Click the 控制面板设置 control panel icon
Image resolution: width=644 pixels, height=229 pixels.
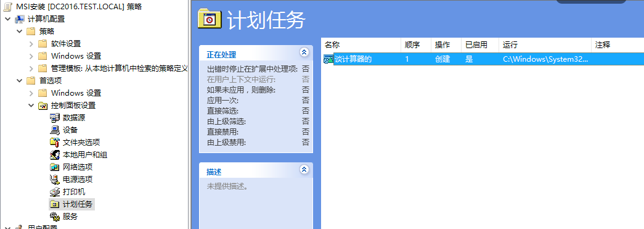point(43,106)
